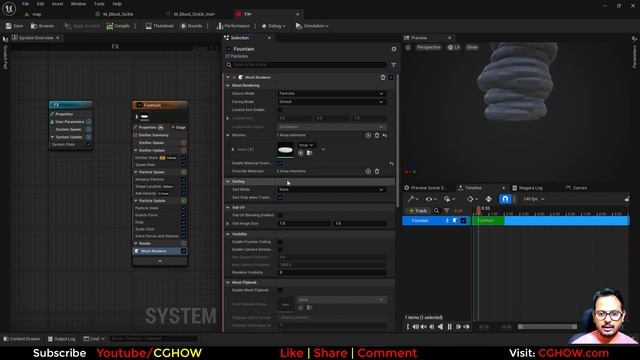Delete the Mesh Renderer with trash icon
The image size is (640, 360).
pyautogui.click(x=383, y=77)
